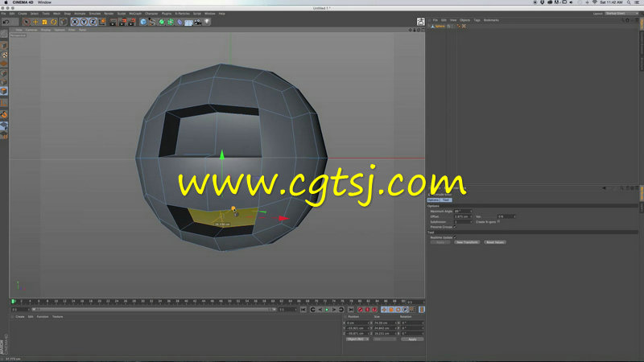Click the timeline preview range bar

[x=153, y=310]
